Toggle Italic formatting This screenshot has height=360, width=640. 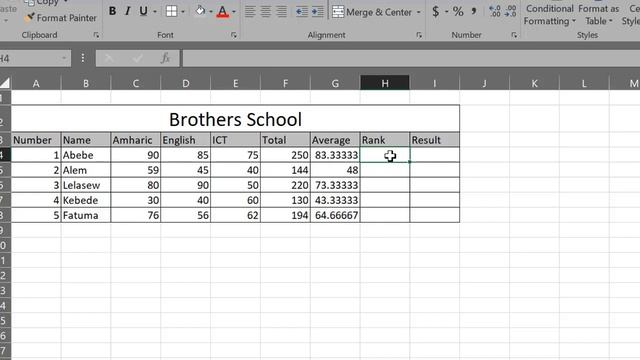tap(128, 11)
